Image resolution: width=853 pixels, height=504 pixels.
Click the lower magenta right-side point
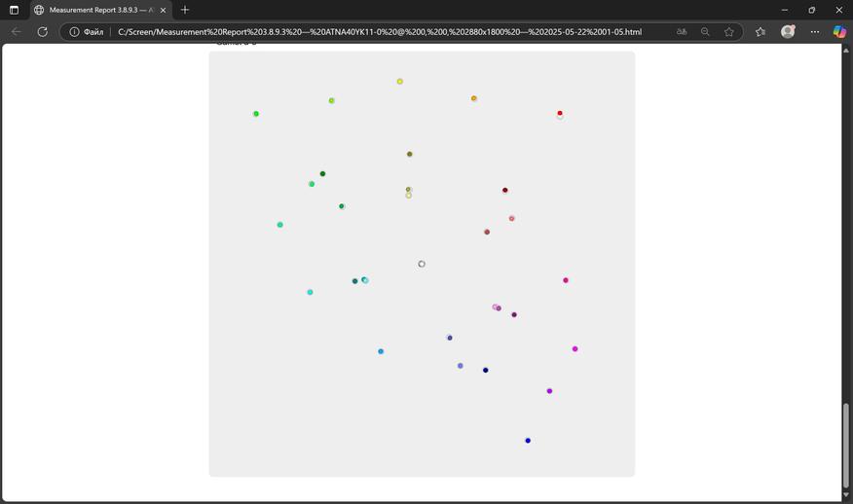point(575,349)
